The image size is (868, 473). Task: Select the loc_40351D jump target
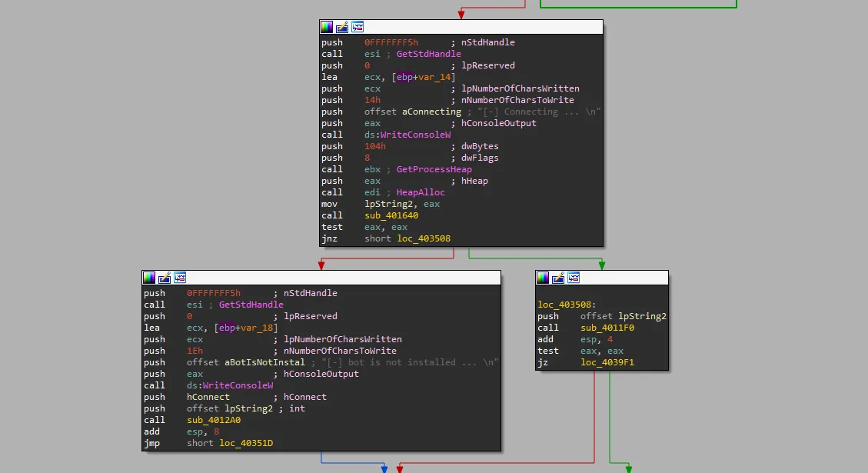pyautogui.click(x=246, y=443)
